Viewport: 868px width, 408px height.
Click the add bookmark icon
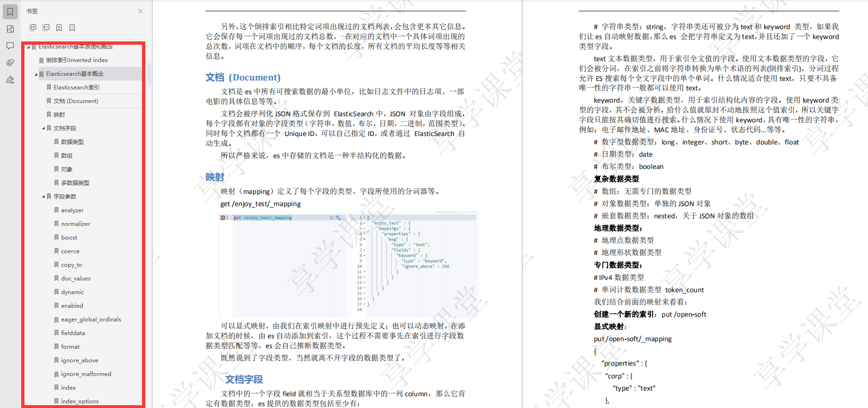point(59,28)
